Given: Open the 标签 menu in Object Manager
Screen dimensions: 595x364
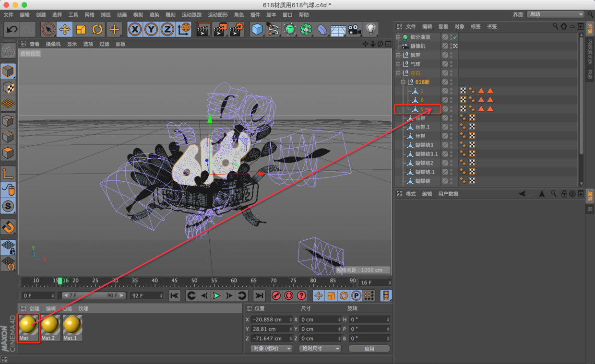Looking at the screenshot, I should tap(476, 26).
